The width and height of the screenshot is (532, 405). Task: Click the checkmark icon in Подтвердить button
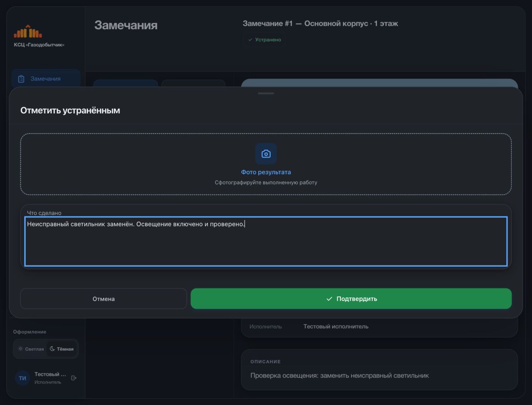point(329,299)
